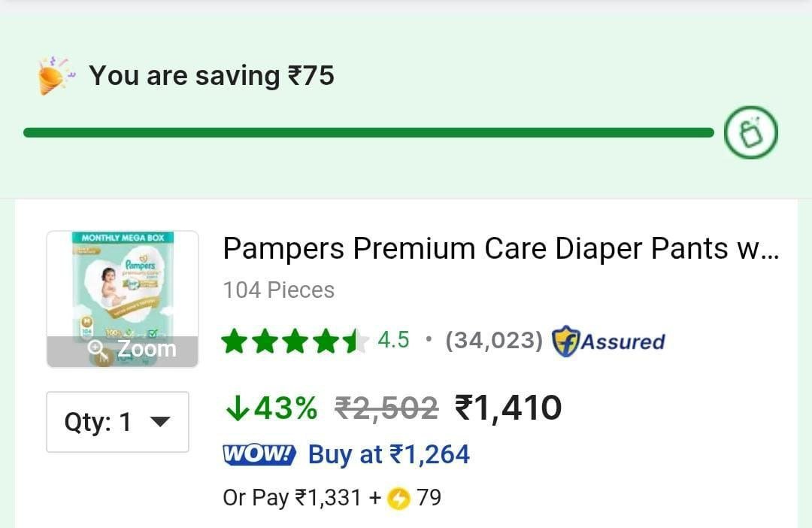Click the baby bottle milestone icon

(750, 134)
